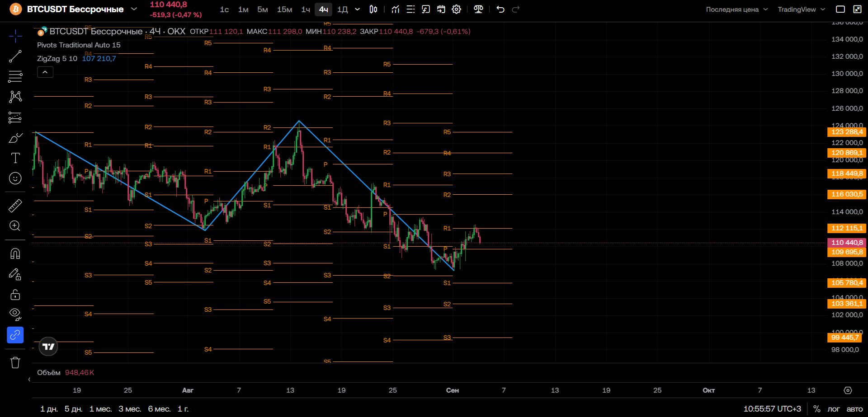Toggle percent scale mode
868x417 pixels.
click(817, 409)
